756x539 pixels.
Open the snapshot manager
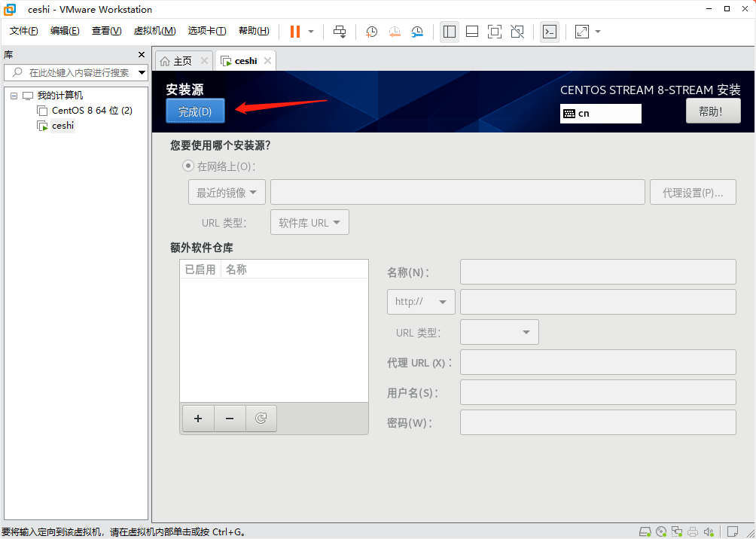click(x=417, y=32)
